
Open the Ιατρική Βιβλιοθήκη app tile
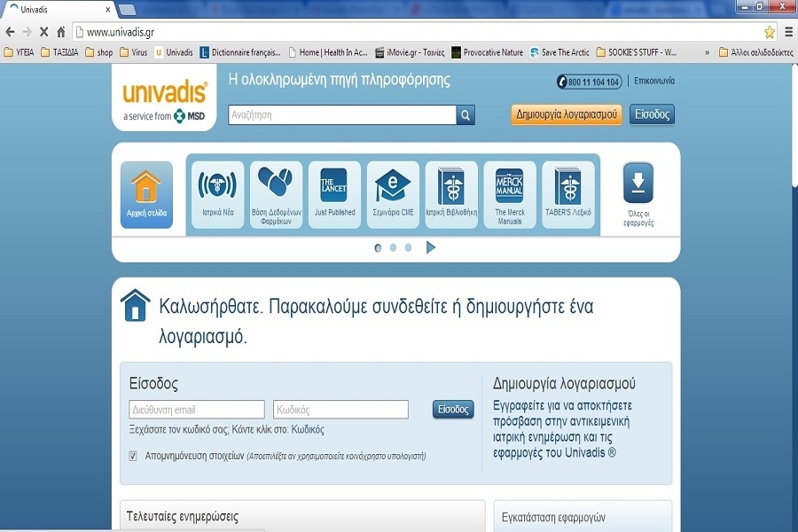pos(451,194)
